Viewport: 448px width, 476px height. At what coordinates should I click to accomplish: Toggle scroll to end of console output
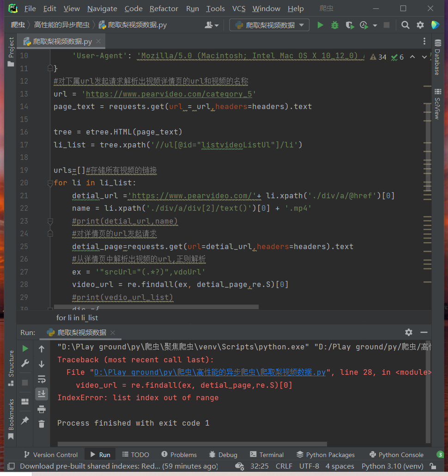tap(42, 394)
